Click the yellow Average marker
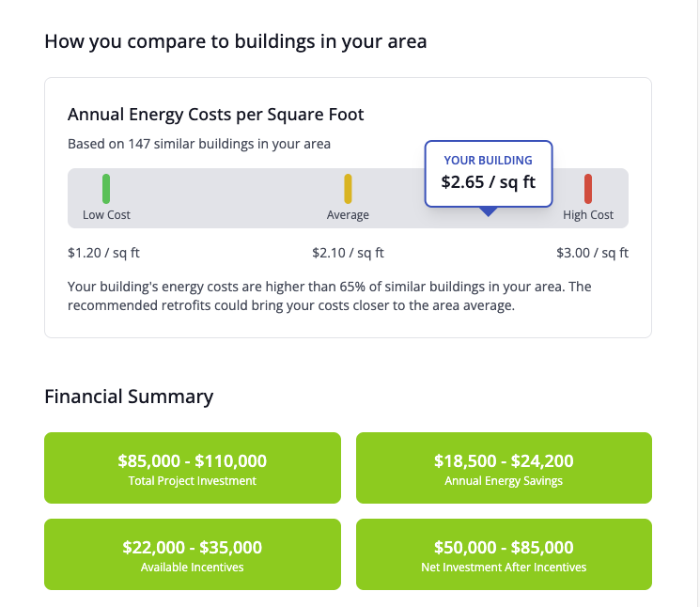700x607 pixels. (348, 188)
